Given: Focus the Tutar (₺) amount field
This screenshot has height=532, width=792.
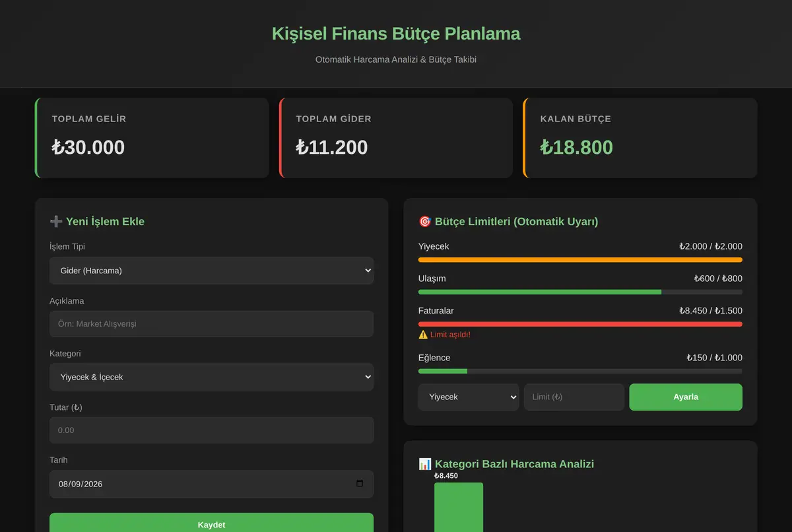Looking at the screenshot, I should pos(211,430).
